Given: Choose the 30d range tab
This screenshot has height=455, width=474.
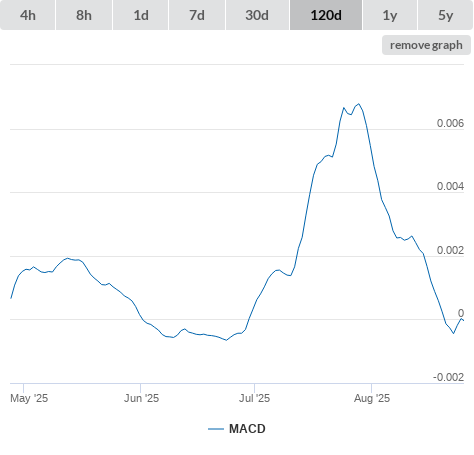Looking at the screenshot, I should (257, 15).
